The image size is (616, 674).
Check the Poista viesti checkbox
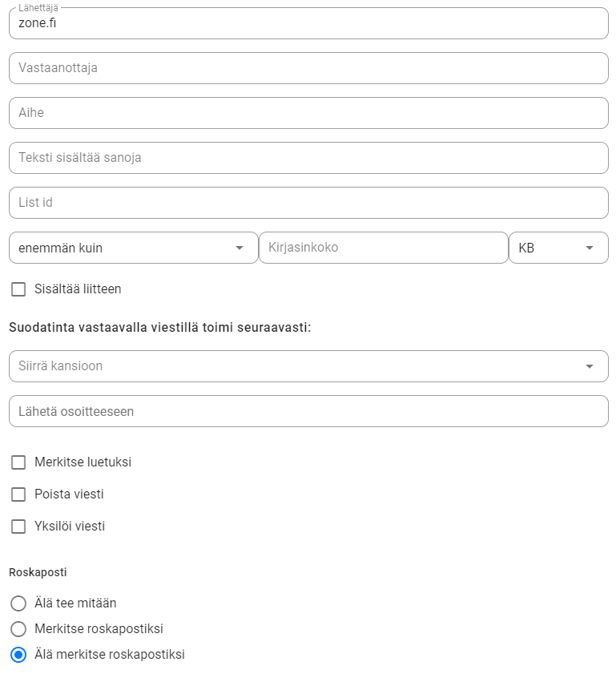coord(18,494)
